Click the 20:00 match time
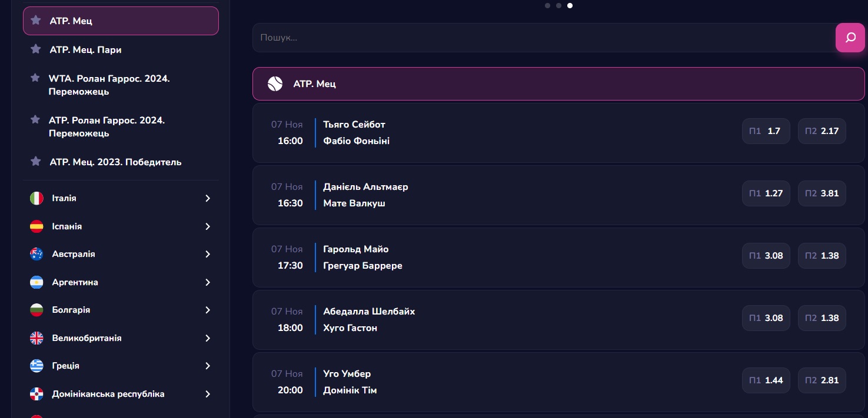 tap(290, 390)
